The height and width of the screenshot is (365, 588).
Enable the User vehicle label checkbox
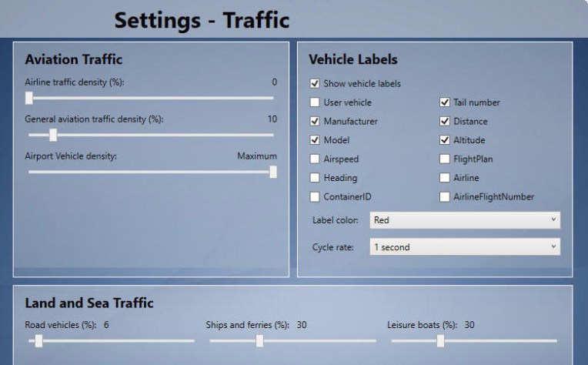[x=315, y=102]
